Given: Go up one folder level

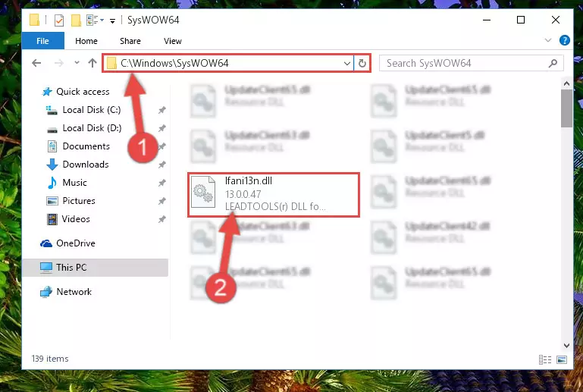Looking at the screenshot, I should (92, 63).
